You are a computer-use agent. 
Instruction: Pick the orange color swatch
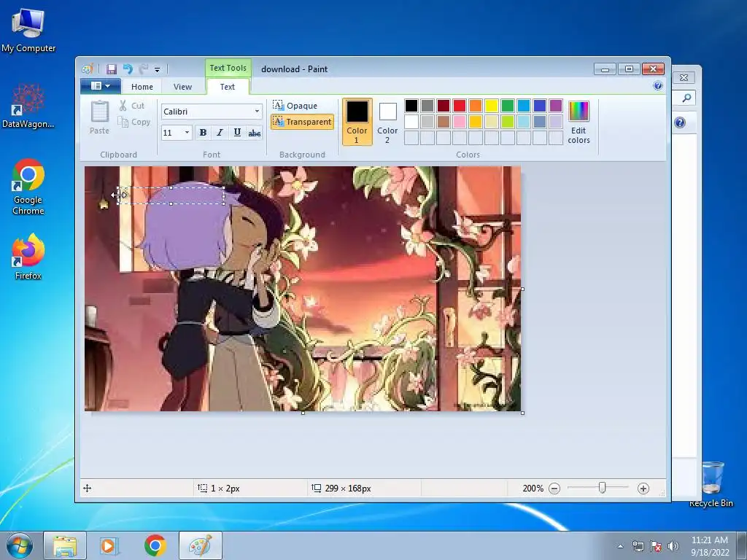pos(476,106)
